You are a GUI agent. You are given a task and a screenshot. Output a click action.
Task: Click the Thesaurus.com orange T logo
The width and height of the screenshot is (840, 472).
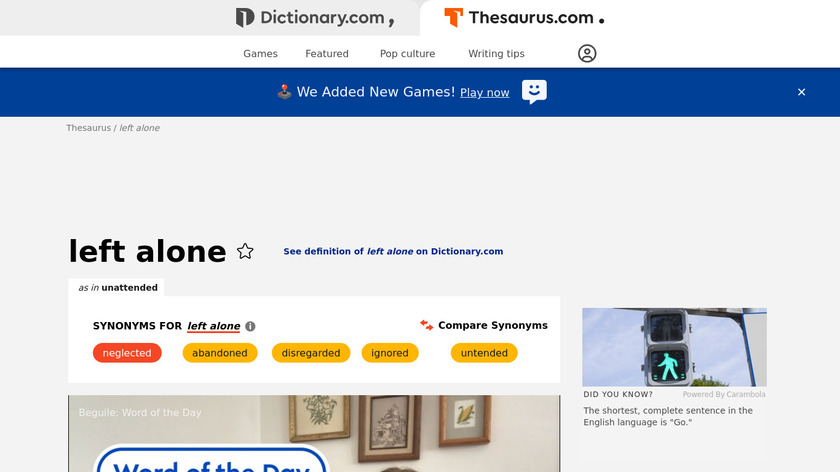pos(453,18)
